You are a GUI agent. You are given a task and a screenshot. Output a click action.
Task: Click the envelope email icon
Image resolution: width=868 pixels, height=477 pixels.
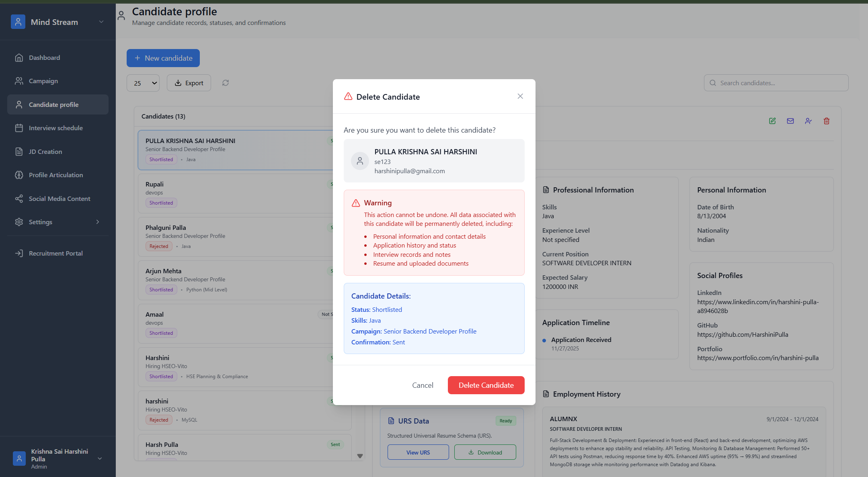pos(790,121)
